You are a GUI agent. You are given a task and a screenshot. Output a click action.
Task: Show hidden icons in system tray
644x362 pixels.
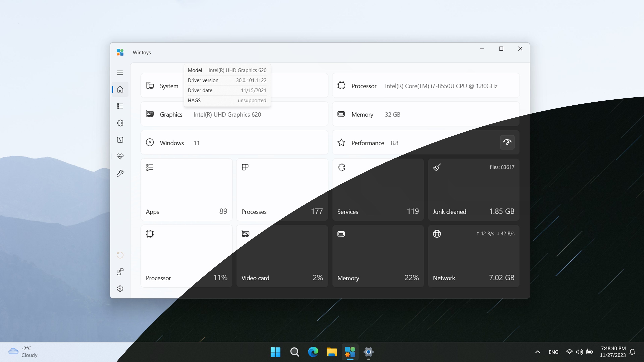(538, 352)
